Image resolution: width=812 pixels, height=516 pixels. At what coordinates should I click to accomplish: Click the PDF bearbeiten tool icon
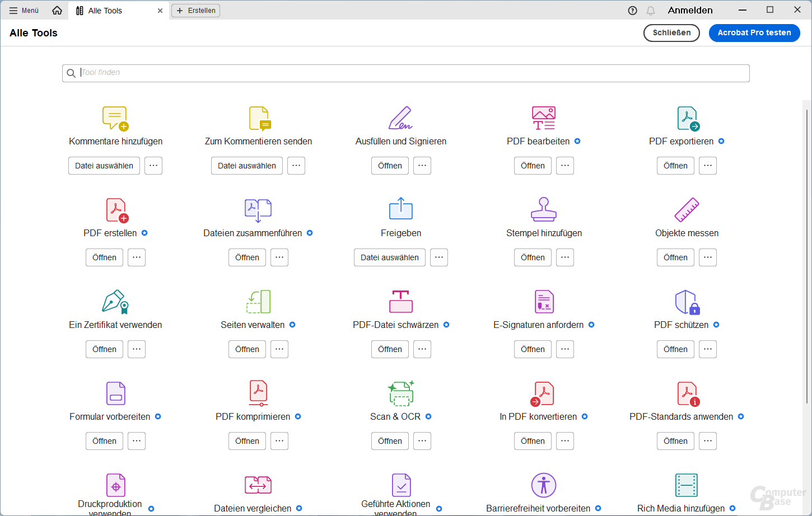[x=544, y=118]
